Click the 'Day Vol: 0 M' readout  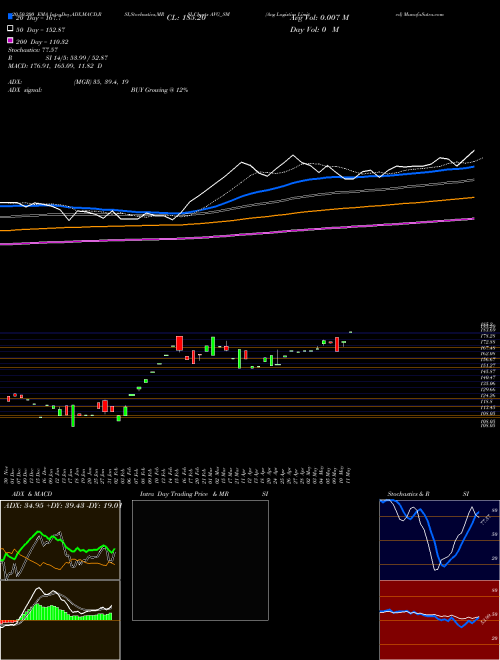[x=315, y=29]
